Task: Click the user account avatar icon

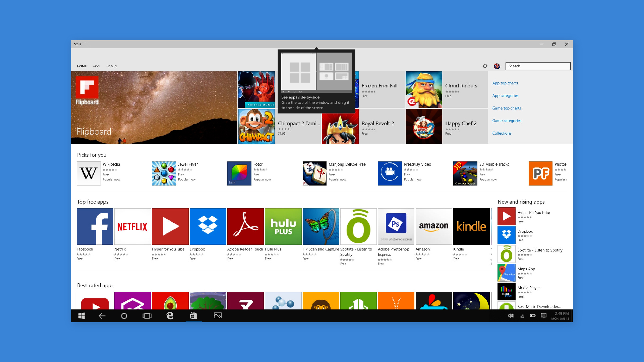Action: click(497, 66)
